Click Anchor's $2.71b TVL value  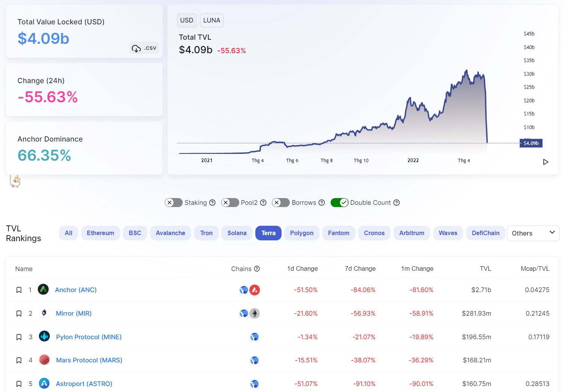481,290
